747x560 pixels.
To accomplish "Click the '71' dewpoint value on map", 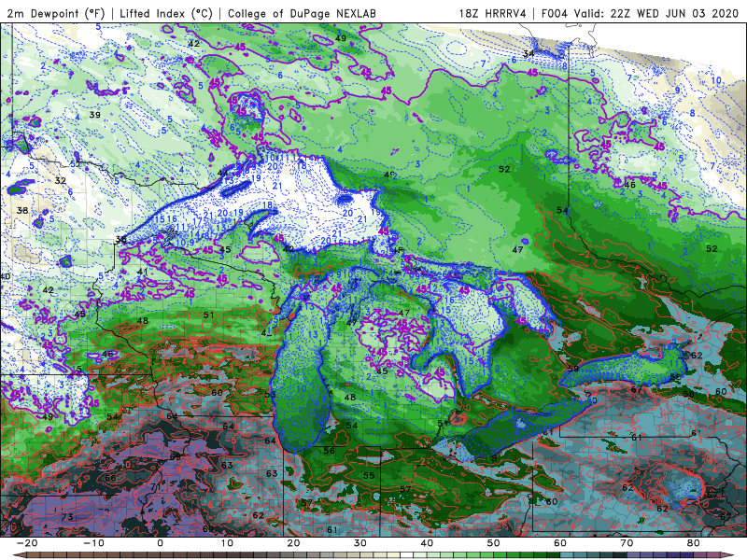I will click(x=156, y=487).
